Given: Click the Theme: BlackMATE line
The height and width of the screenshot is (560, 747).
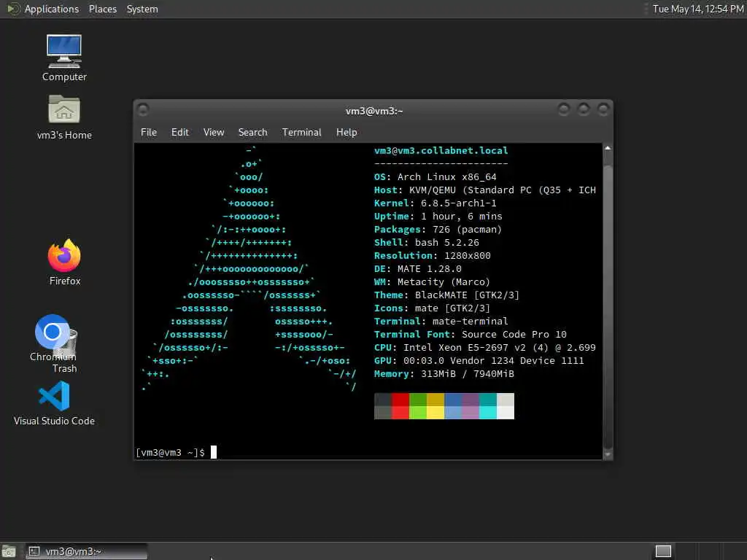Looking at the screenshot, I should 447,295.
